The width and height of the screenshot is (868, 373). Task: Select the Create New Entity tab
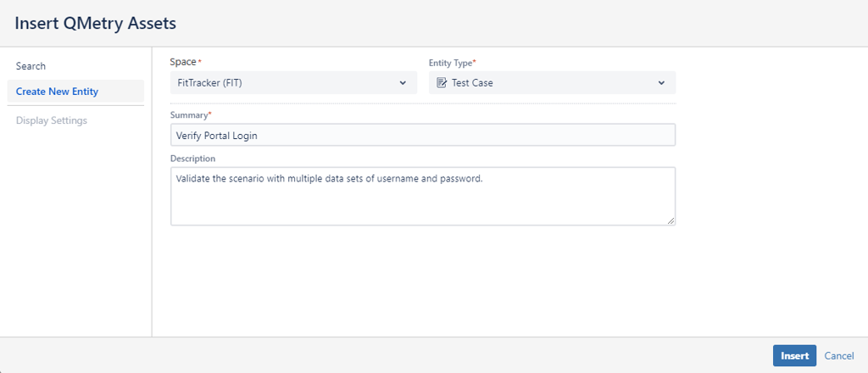(57, 92)
